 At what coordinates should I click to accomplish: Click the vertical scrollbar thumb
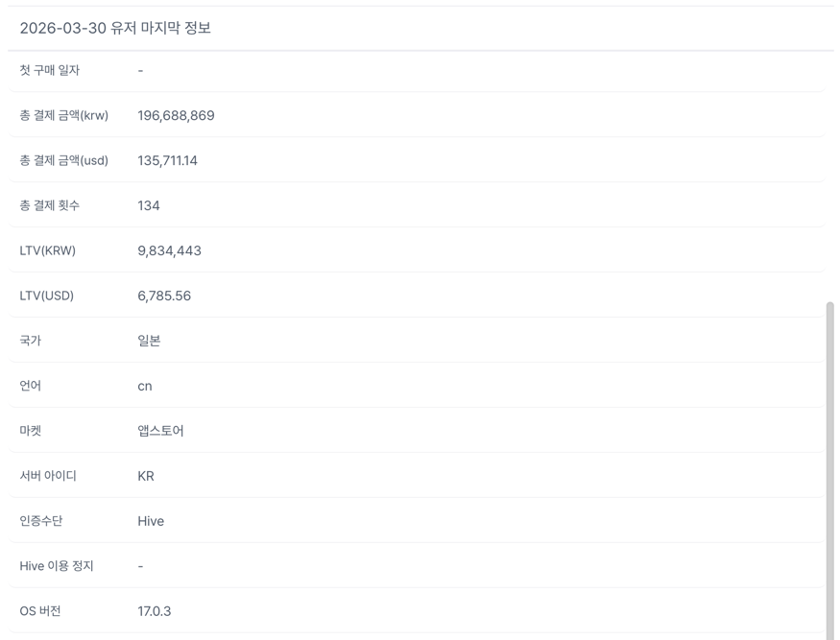point(829,461)
